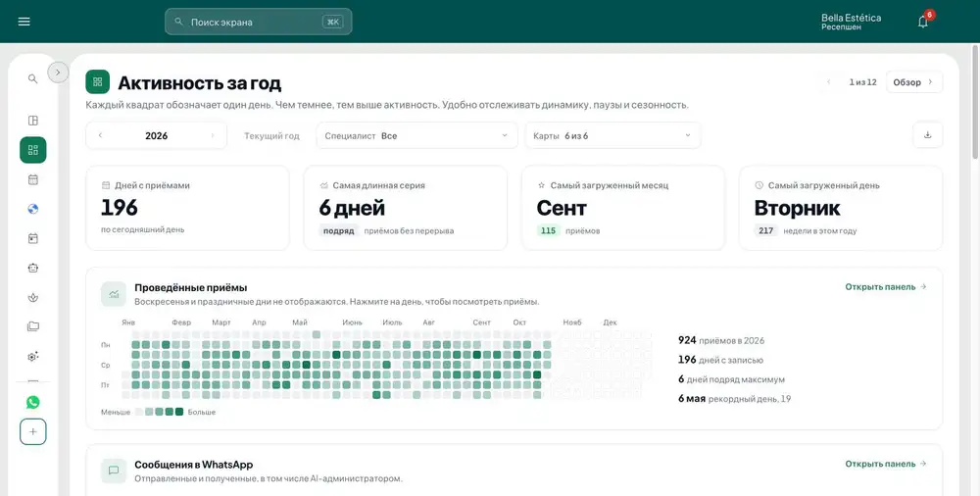Focus the Поиск экрана search field
Screen dimensions: 980x496
click(x=258, y=22)
